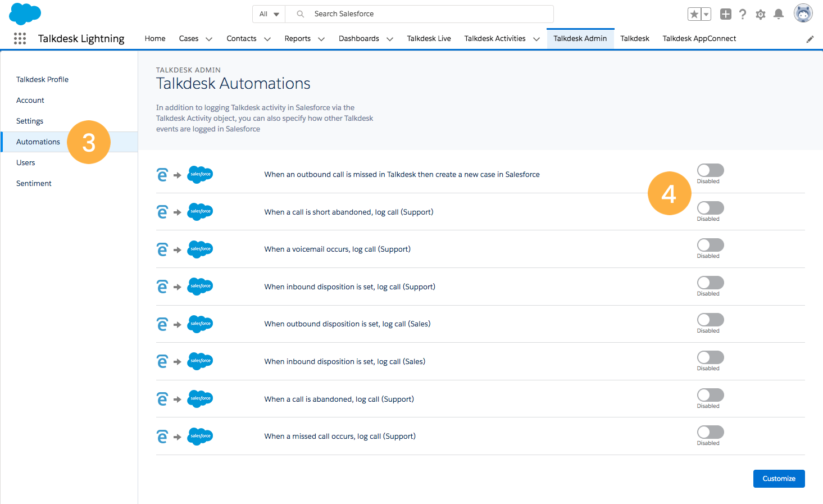The image size is (823, 504).
Task: Click Talkdesk icon in inbound disposition Support row
Action: pyautogui.click(x=162, y=287)
